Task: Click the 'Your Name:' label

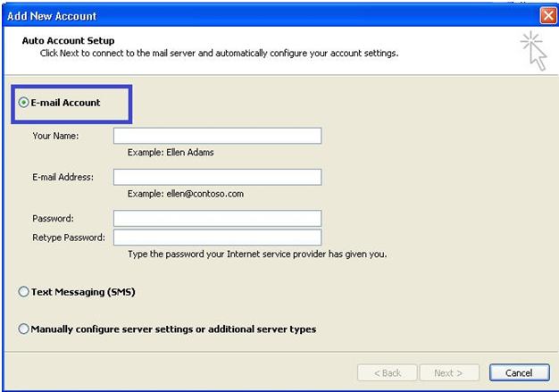Action: (55, 136)
